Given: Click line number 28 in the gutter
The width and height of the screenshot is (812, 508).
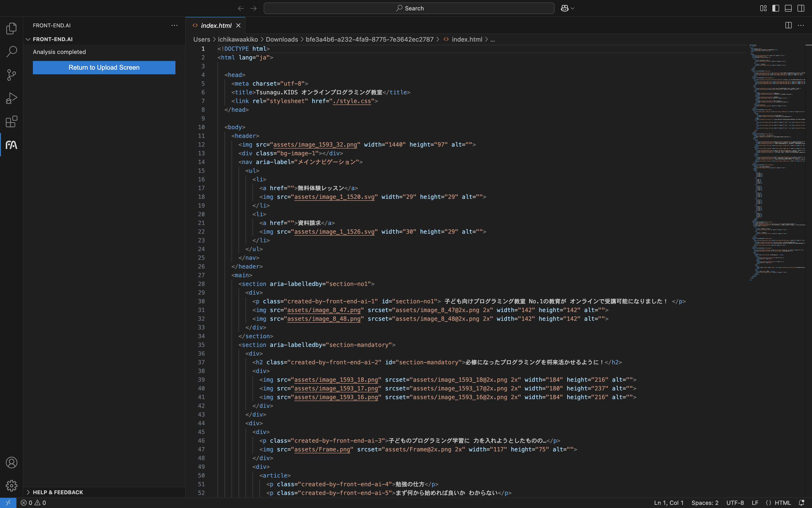Looking at the screenshot, I should click(x=201, y=284).
